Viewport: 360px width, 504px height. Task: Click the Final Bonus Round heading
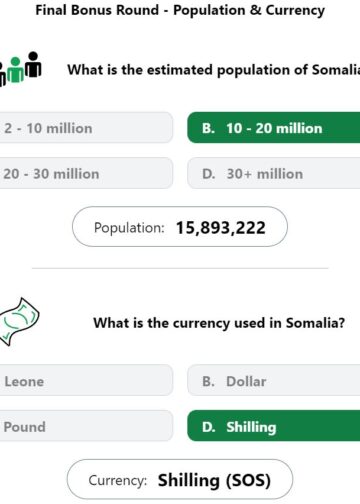180,10
